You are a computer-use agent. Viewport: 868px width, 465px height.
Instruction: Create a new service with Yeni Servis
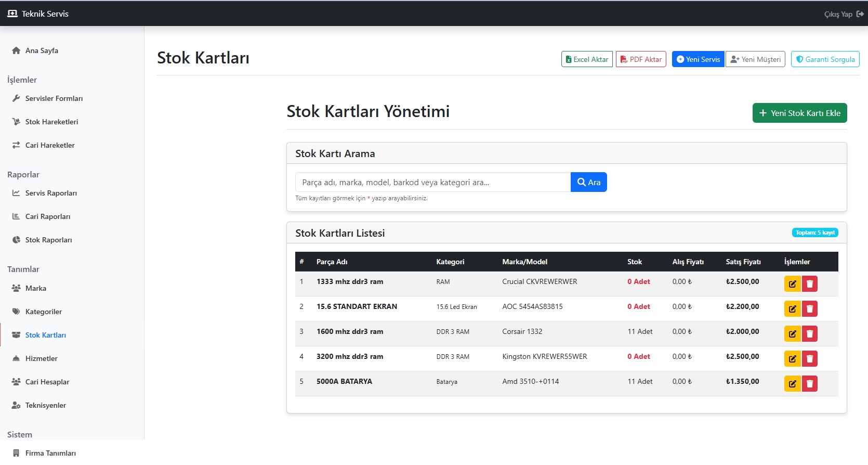698,59
